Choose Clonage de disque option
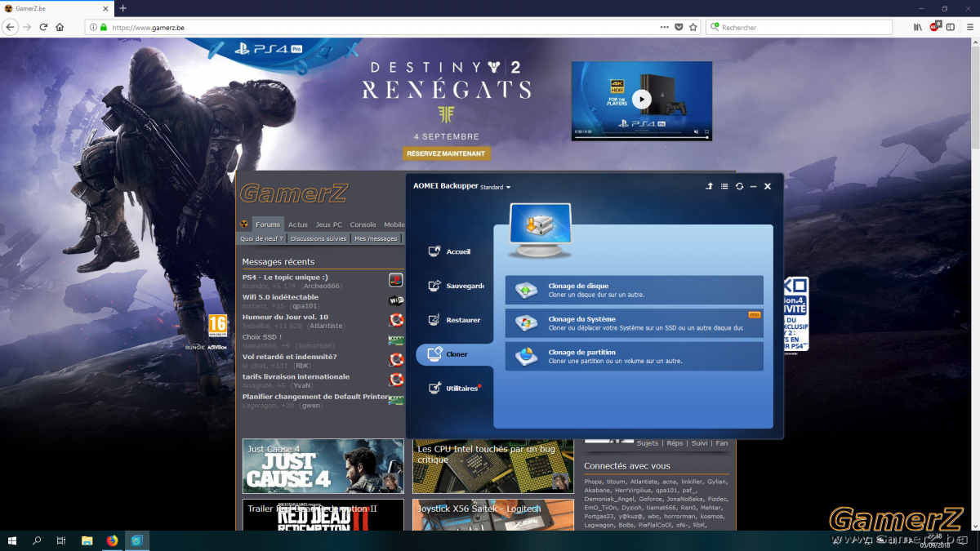The width and height of the screenshot is (980, 551). 635,290
